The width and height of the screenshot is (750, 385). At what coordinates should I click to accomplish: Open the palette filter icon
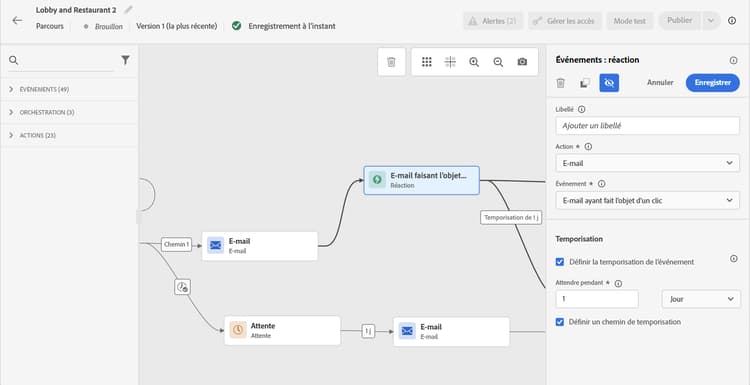click(x=125, y=60)
